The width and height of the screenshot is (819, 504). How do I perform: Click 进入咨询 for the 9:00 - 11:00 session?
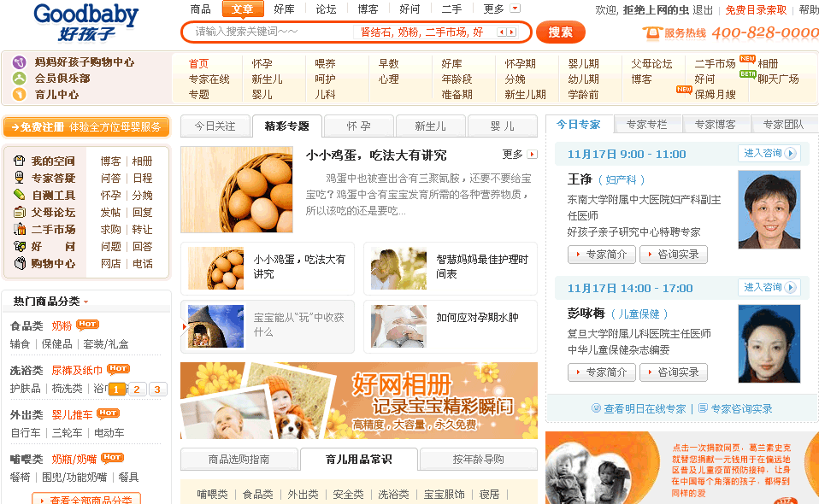(769, 154)
